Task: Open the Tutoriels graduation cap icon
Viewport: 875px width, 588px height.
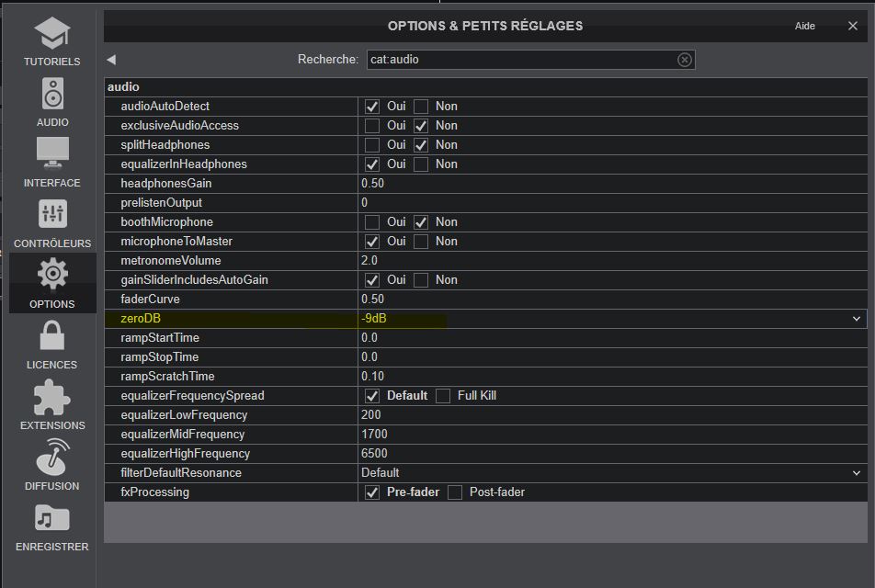Action: [x=51, y=33]
